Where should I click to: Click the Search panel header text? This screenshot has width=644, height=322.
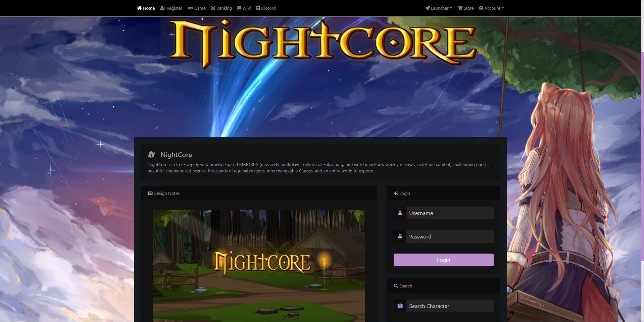coord(406,286)
